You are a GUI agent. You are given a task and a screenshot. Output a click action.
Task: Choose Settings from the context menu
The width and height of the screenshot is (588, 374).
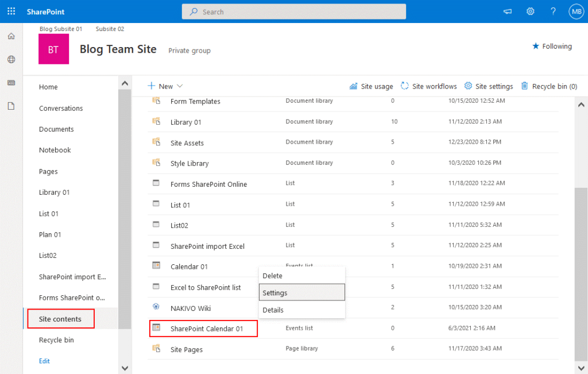point(274,292)
